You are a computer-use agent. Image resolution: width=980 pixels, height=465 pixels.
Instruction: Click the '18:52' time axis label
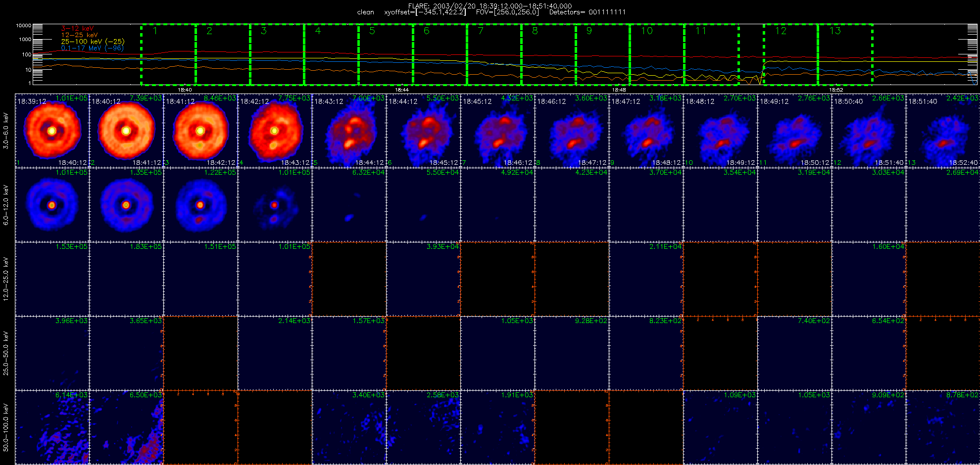836,90
